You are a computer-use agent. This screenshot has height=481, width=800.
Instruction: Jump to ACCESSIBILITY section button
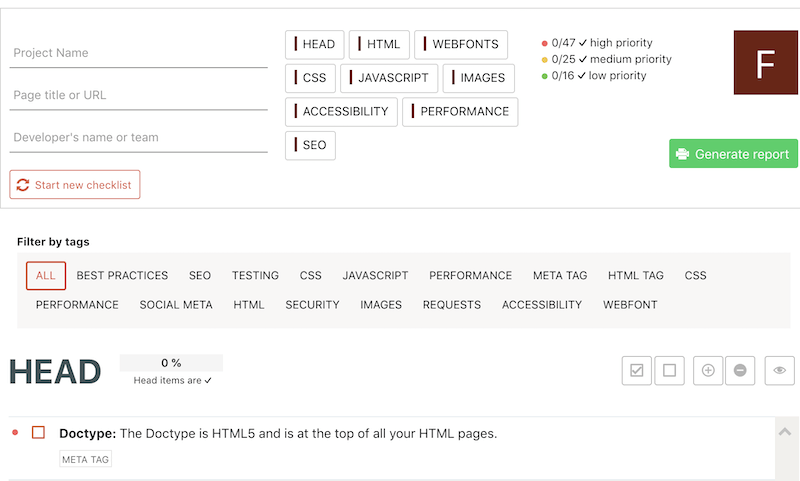tap(341, 112)
